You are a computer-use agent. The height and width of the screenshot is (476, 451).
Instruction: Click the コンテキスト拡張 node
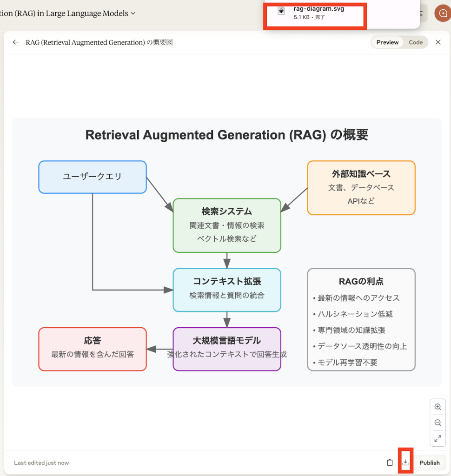[227, 290]
